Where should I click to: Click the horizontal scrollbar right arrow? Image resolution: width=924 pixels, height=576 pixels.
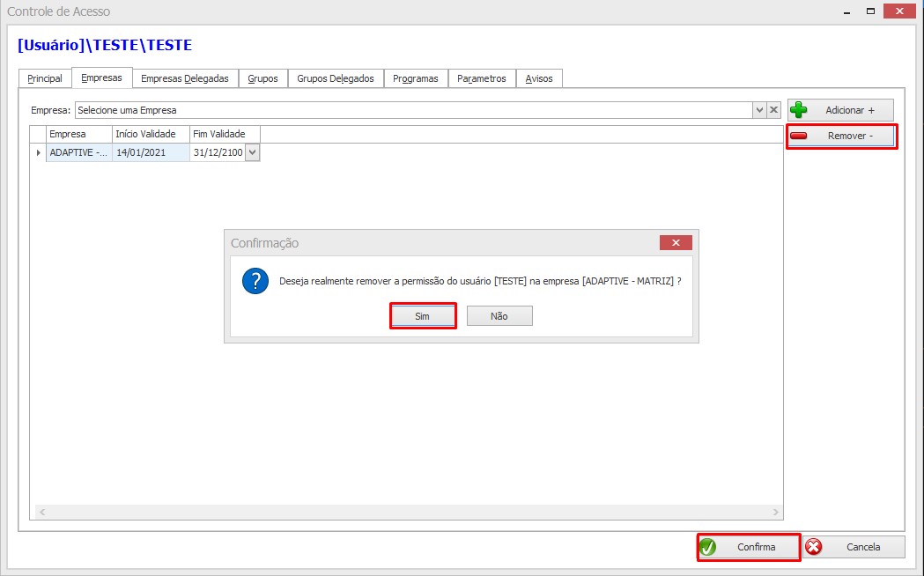pos(775,513)
